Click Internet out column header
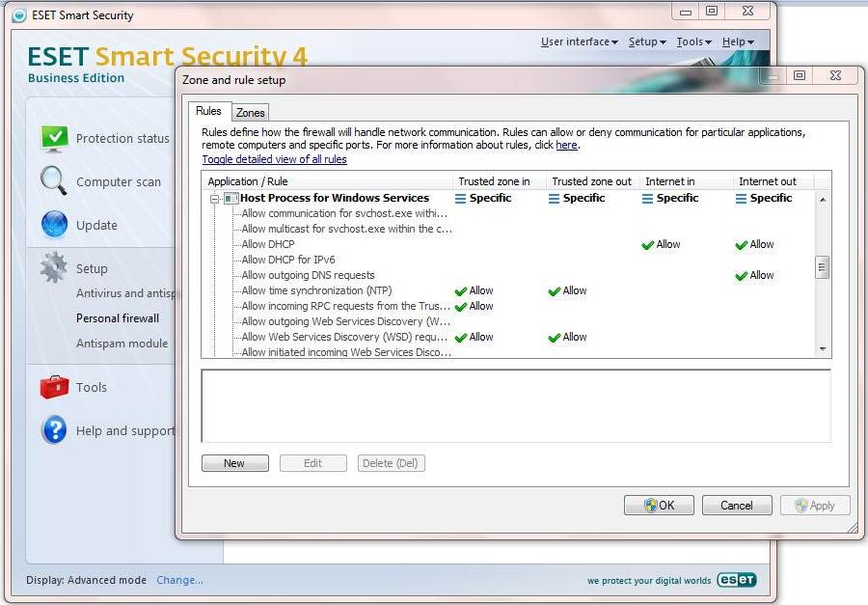The width and height of the screenshot is (868, 605). click(773, 181)
